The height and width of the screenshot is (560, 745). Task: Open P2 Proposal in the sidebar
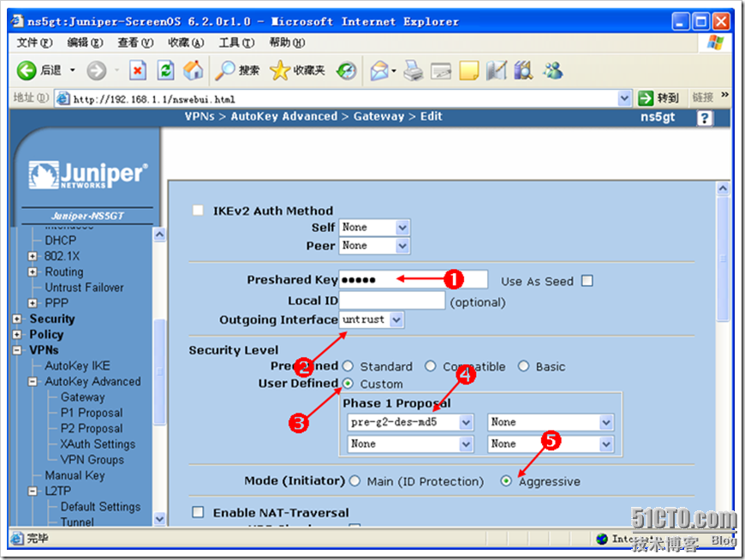click(x=92, y=428)
